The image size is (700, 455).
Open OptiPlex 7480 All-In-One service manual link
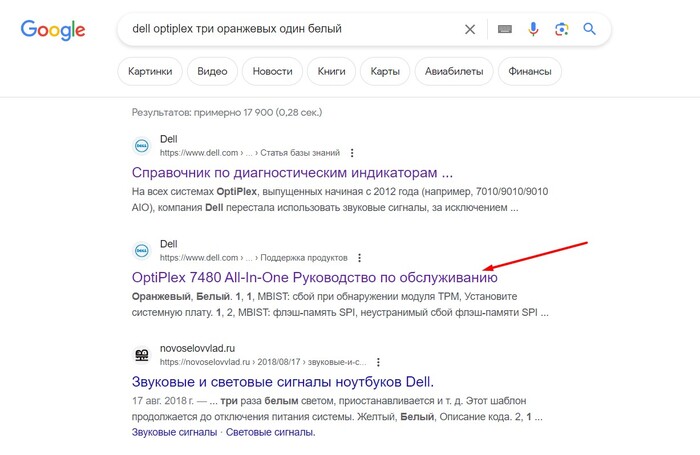tap(314, 277)
